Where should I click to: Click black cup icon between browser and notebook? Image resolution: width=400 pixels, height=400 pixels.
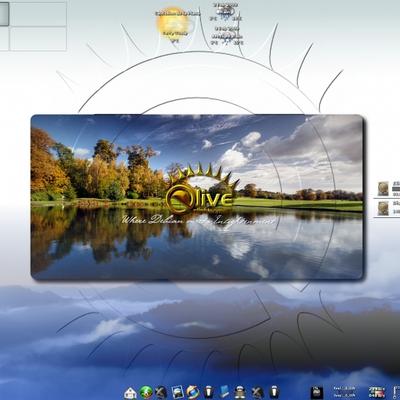[x=208, y=392]
